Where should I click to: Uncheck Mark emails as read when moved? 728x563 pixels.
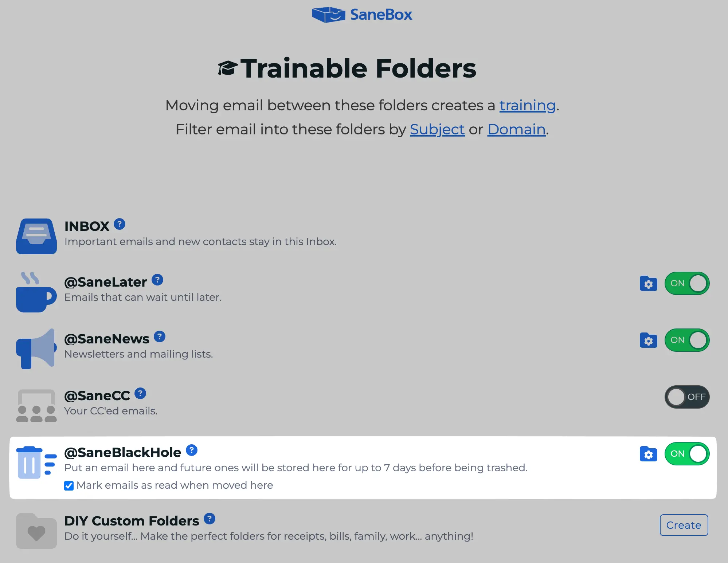69,486
